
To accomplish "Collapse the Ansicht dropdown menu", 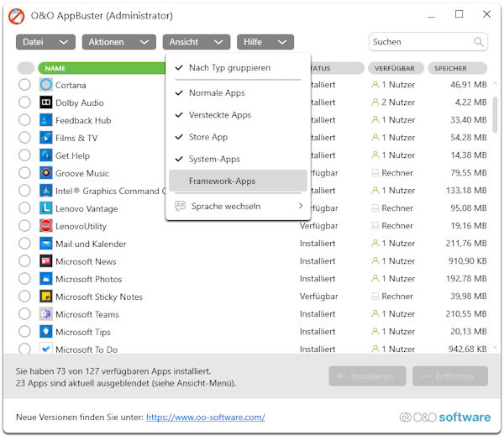I will pyautogui.click(x=197, y=42).
